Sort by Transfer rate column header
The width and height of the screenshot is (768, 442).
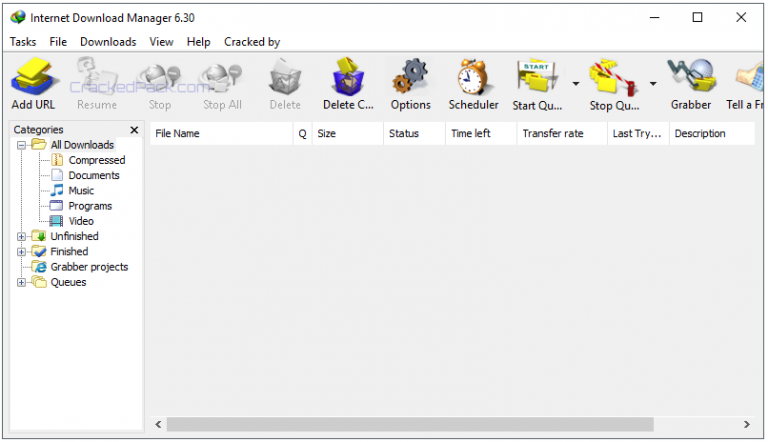point(562,133)
